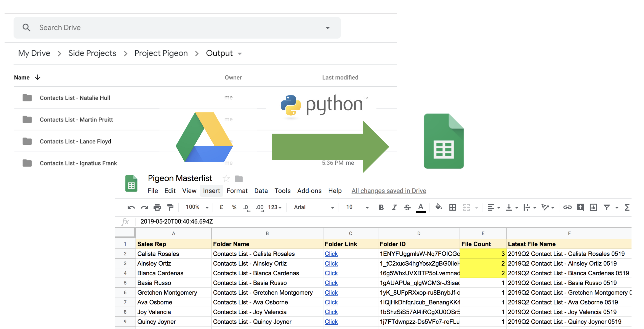Image resolution: width=644 pixels, height=329 pixels.
Task: Click the Create filter icon
Action: [607, 207]
